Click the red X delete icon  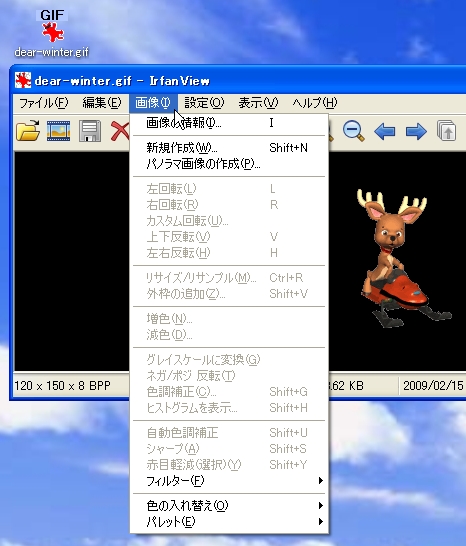(x=120, y=131)
